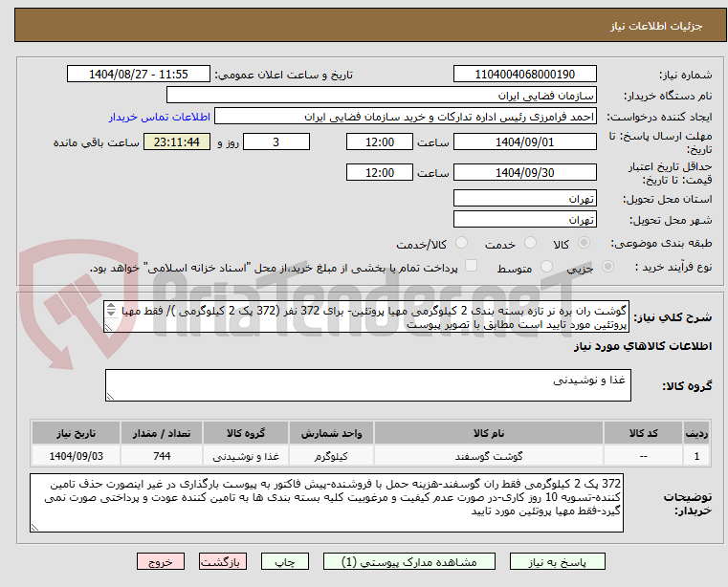
Task: Click the شرح کلی نیاز description text area
Action: point(366,316)
